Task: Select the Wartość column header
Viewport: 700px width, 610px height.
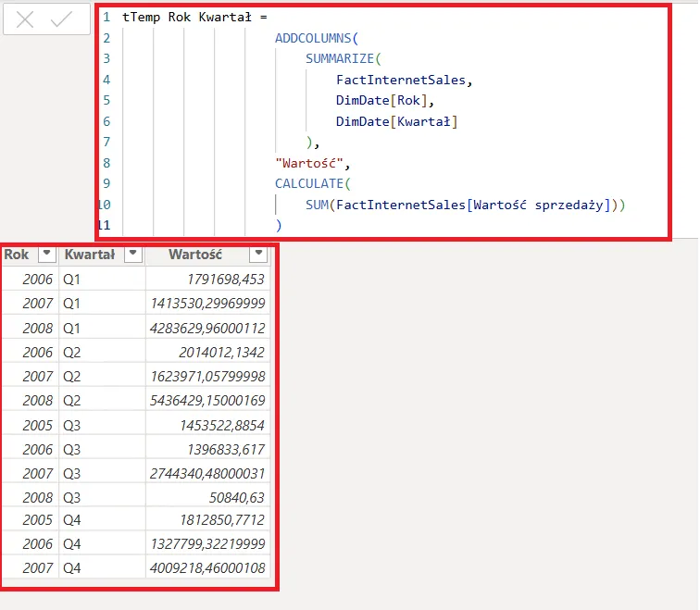Action: [194, 255]
